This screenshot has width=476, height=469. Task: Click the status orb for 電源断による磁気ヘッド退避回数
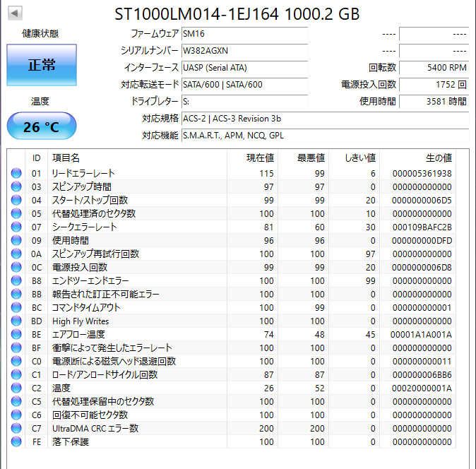coord(16,361)
